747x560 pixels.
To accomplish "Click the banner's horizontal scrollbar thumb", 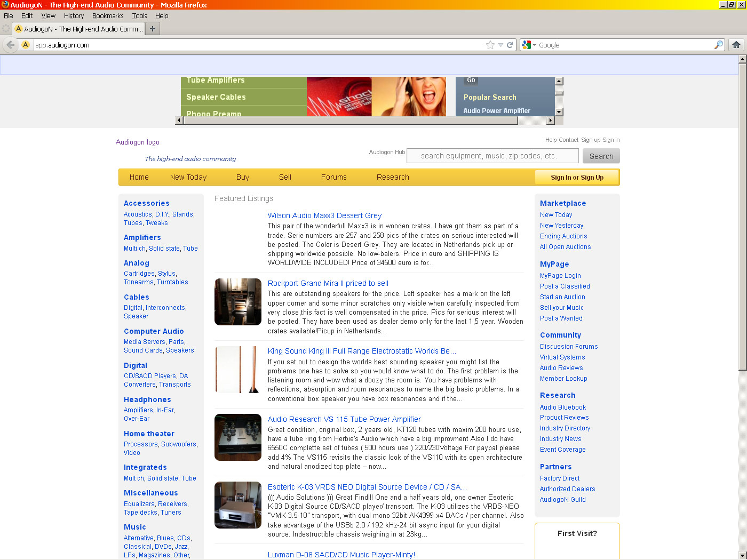I will pyautogui.click(x=351, y=121).
